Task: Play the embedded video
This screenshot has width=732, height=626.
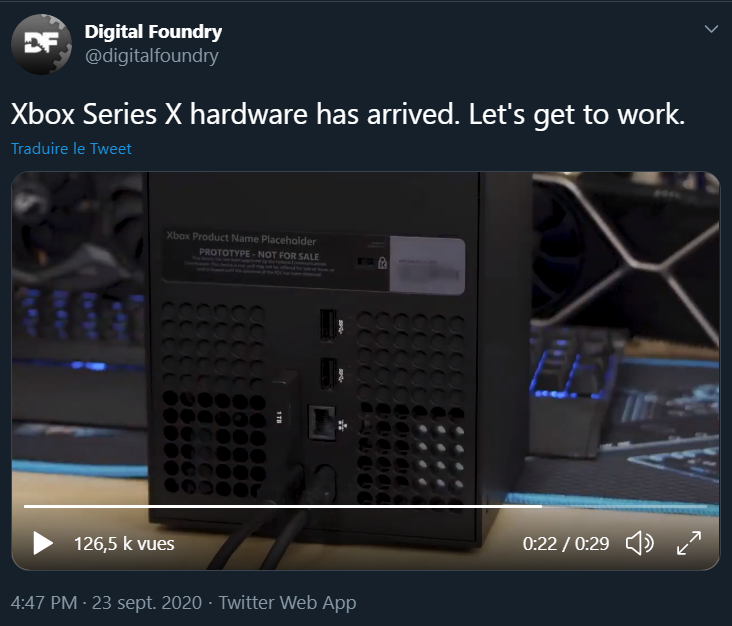Action: 43,543
